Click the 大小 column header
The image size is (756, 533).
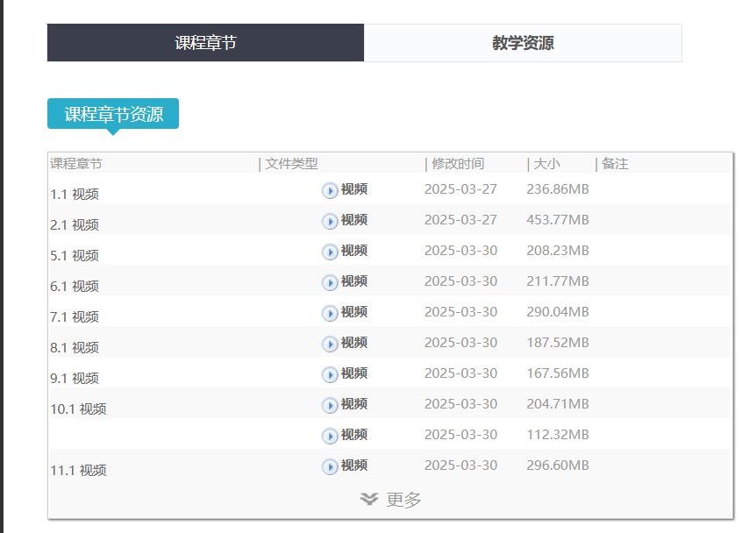point(546,164)
